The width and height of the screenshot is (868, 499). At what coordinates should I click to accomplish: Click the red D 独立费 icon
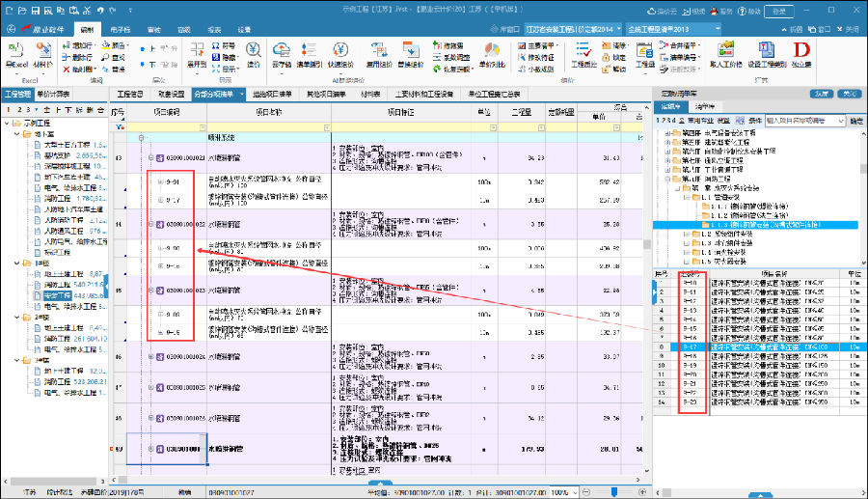coord(801,50)
